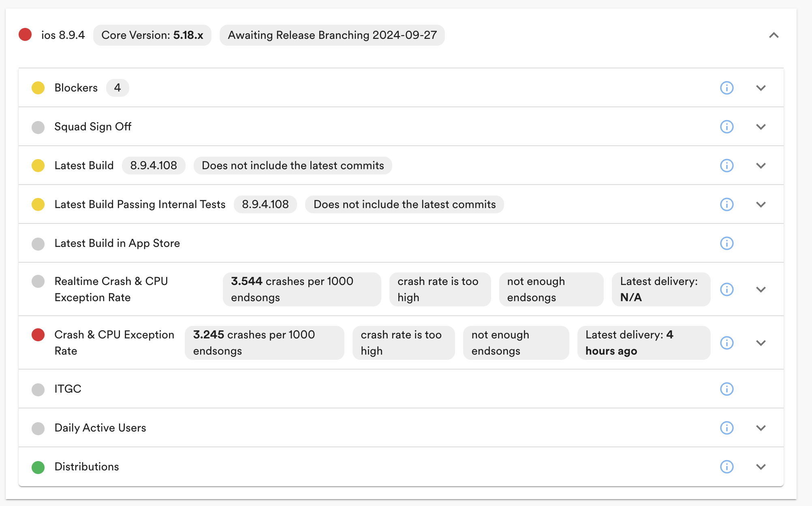This screenshot has height=506, width=812.
Task: Click the Blockers count badge showing 4
Action: point(118,88)
